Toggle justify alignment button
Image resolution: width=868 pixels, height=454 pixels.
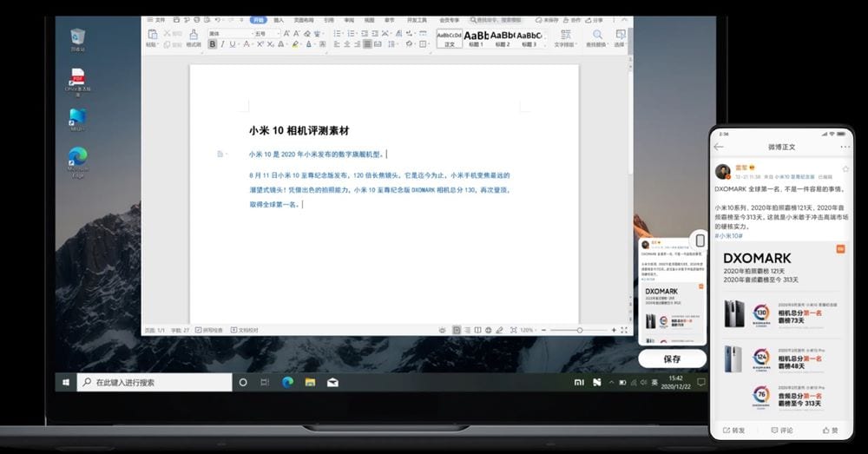(x=367, y=43)
